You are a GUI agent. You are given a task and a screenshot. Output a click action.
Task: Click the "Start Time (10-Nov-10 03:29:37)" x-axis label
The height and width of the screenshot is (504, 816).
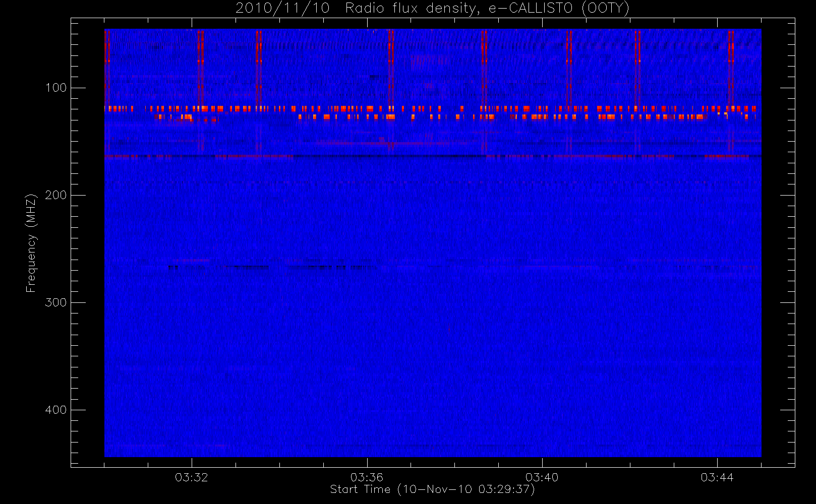(x=432, y=489)
